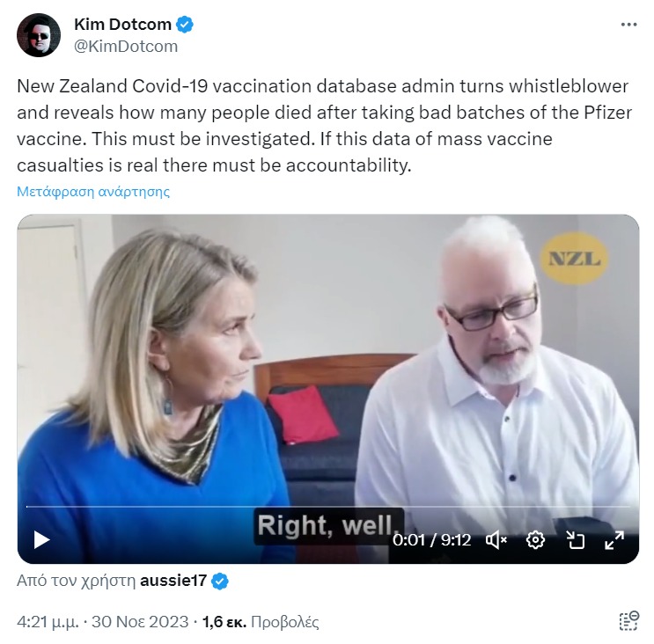Click the verified badge next to Kim Dotcom
Image resolution: width=654 pixels, height=644 pixels.
point(185,25)
